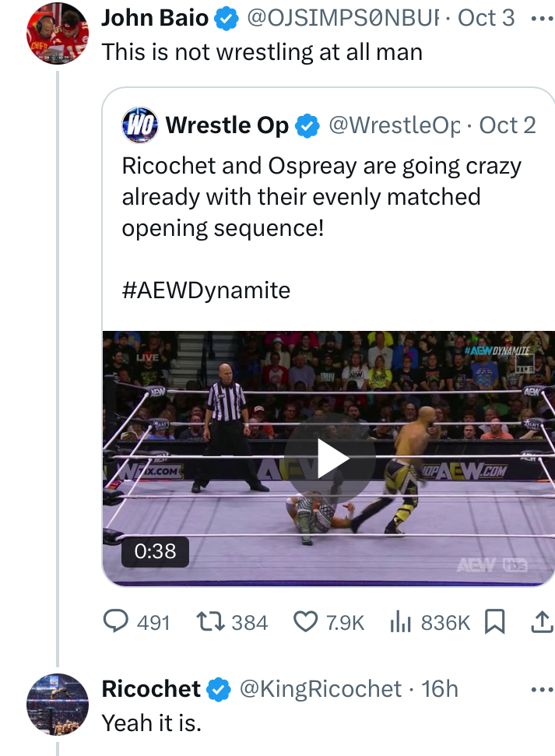The height and width of the screenshot is (756, 555).
Task: Click the reply icon with 491 comments
Action: click(x=117, y=621)
